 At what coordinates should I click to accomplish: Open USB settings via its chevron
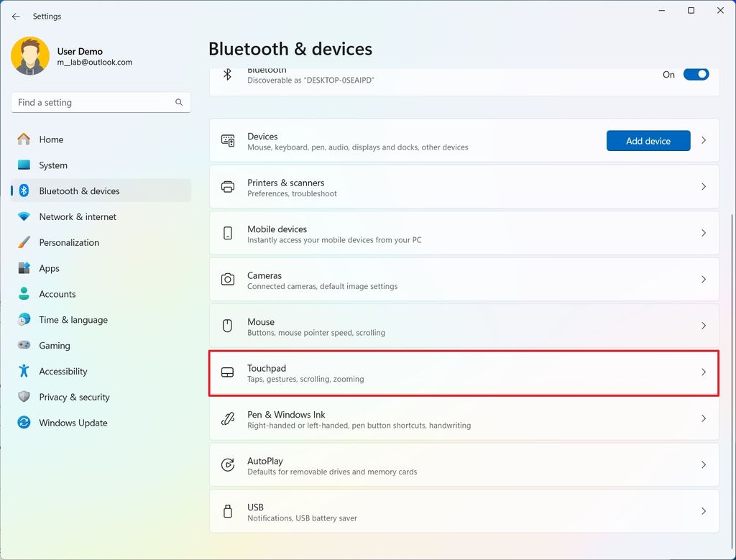(x=704, y=511)
